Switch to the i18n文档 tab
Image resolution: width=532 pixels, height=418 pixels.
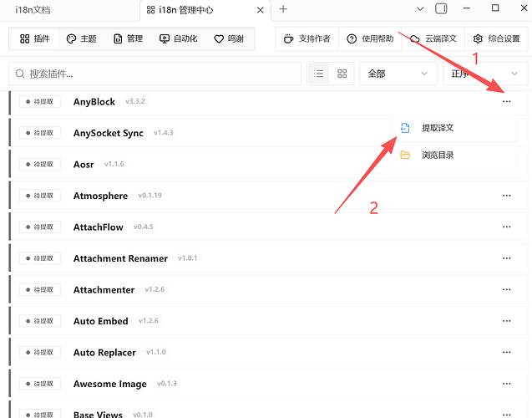click(x=33, y=10)
